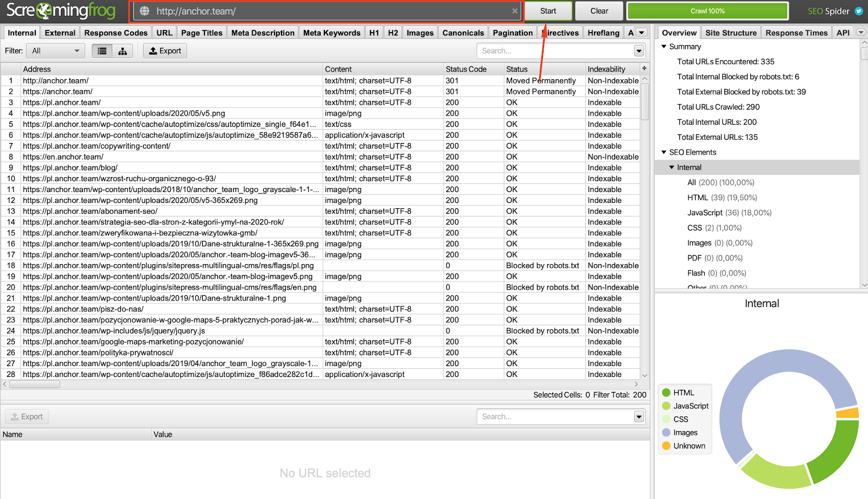Open the Response Codes tab
Viewport: 868px width, 499px height.
(116, 33)
